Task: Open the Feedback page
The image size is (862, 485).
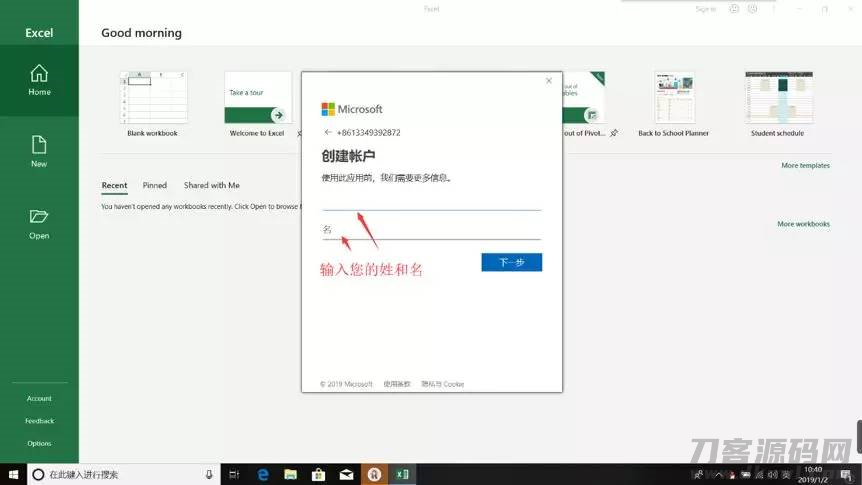Action: (x=39, y=421)
